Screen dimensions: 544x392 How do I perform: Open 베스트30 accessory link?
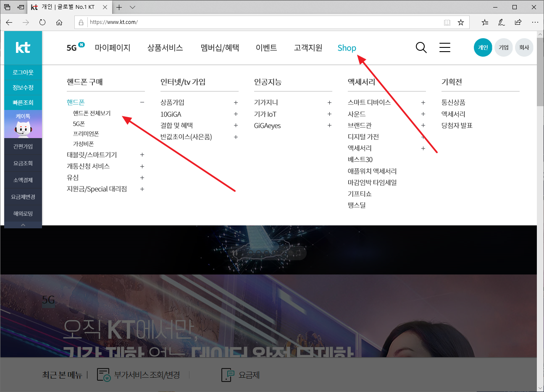(360, 159)
